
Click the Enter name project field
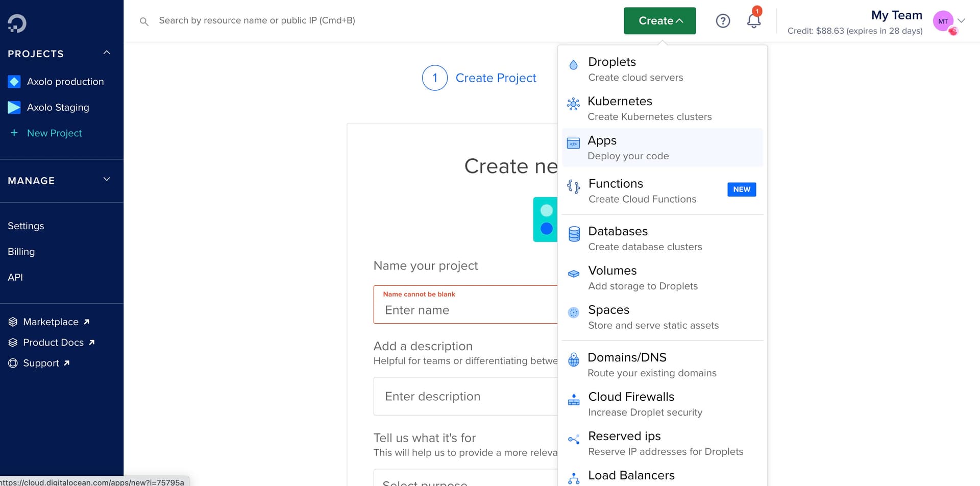pos(465,305)
